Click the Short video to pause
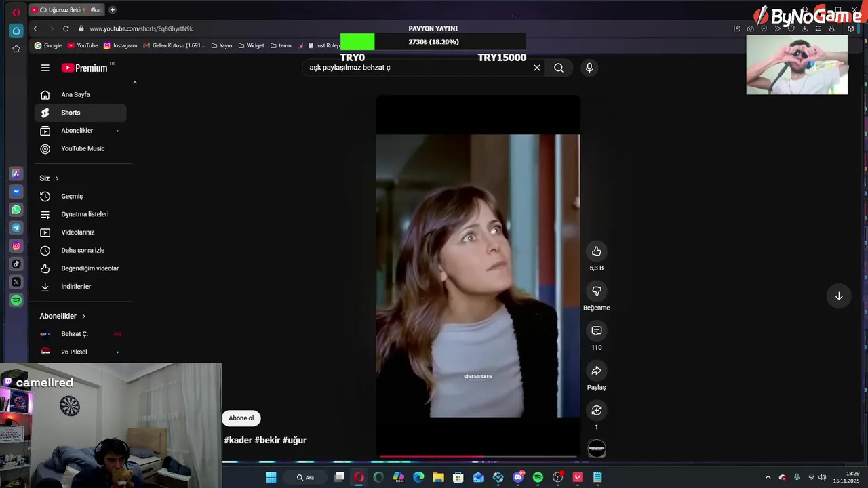The height and width of the screenshot is (488, 868). (478, 276)
